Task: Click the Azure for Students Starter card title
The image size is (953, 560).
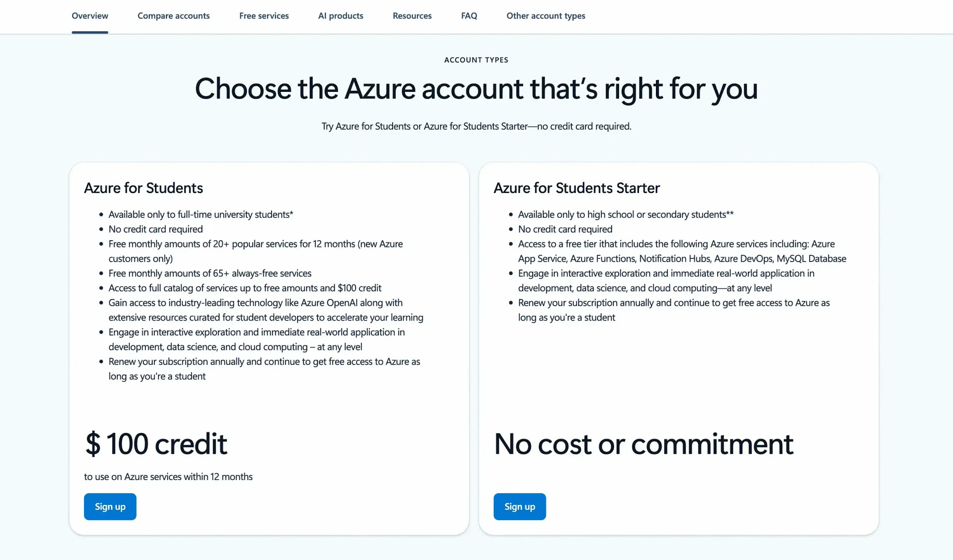Action: click(x=576, y=188)
